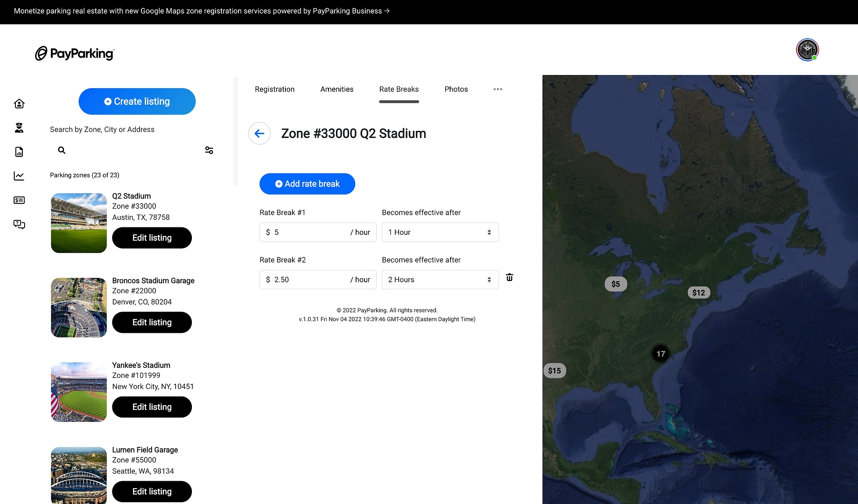Click the payments dollar card icon
858x504 pixels.
click(x=19, y=200)
